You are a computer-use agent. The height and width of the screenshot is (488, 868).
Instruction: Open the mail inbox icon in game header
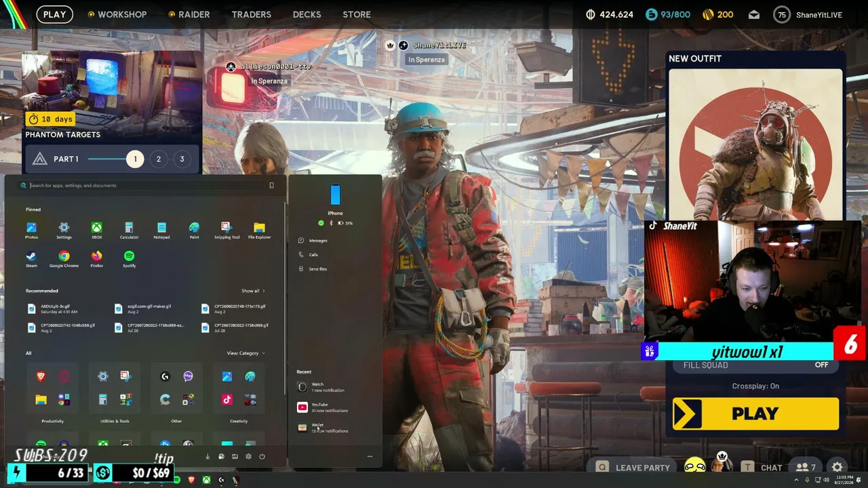click(754, 14)
